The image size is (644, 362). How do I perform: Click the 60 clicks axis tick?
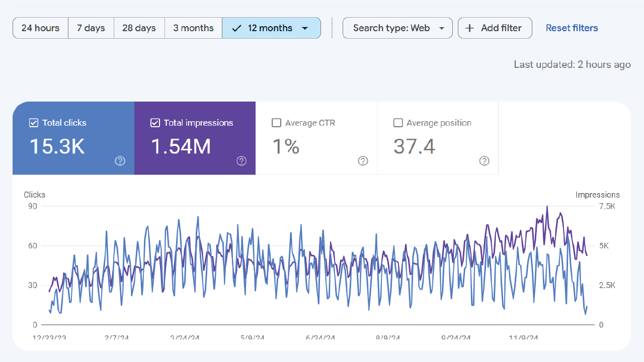[x=33, y=246]
